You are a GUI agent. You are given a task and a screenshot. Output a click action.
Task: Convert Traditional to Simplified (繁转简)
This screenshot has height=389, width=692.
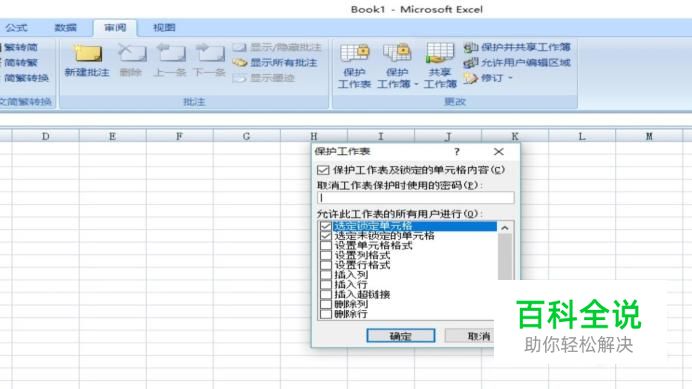(19, 47)
